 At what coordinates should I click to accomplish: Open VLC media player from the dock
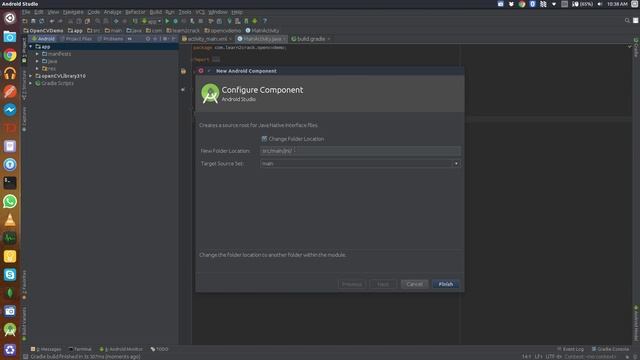pos(10,220)
